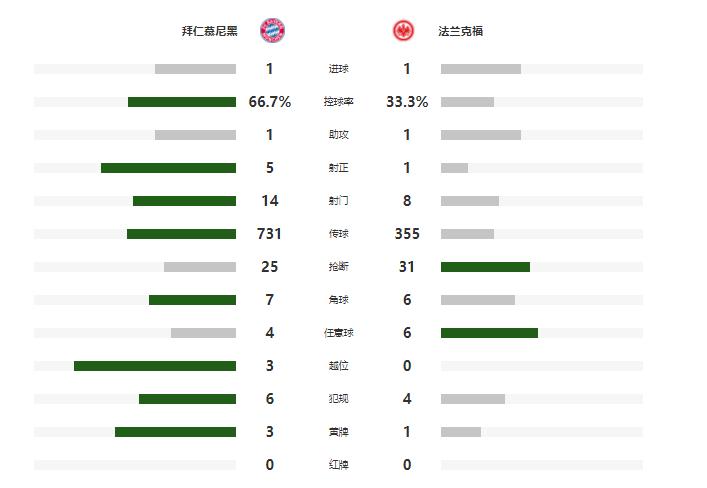The height and width of the screenshot is (488, 707).
Task: Click the 进球 stat label
Action: click(x=338, y=69)
